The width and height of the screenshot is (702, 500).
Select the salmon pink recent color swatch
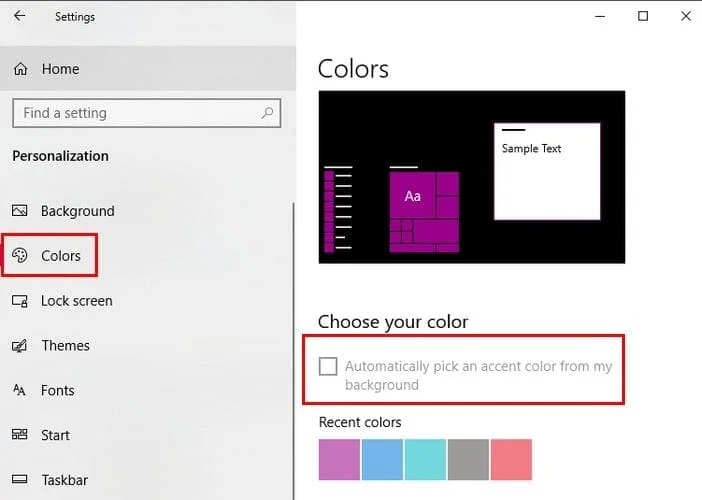click(x=511, y=460)
